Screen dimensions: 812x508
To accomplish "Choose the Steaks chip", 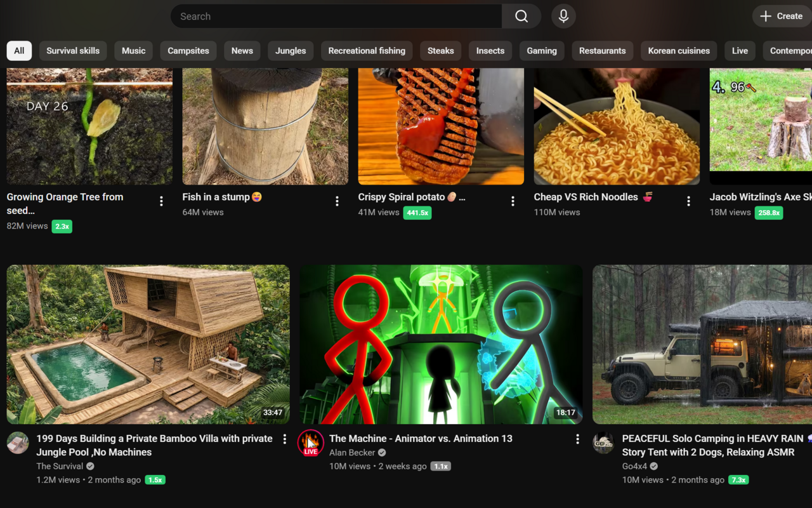I will point(441,51).
